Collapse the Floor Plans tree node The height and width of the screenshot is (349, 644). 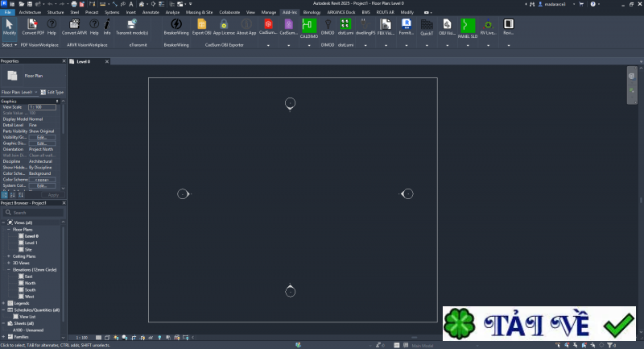tap(9, 230)
